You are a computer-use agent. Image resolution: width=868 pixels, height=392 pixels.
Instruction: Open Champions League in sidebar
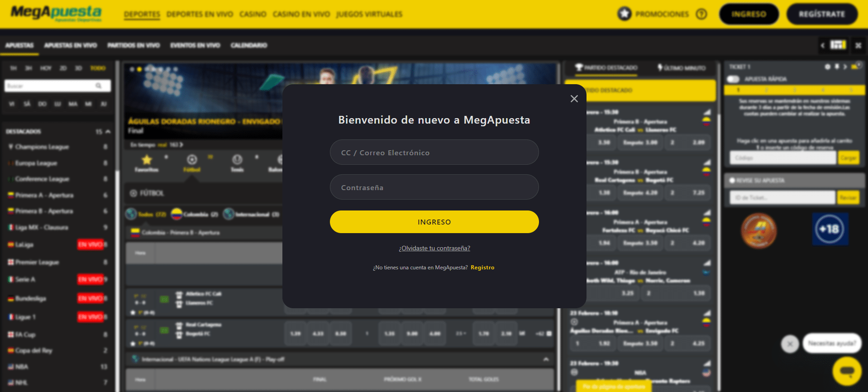tap(42, 147)
